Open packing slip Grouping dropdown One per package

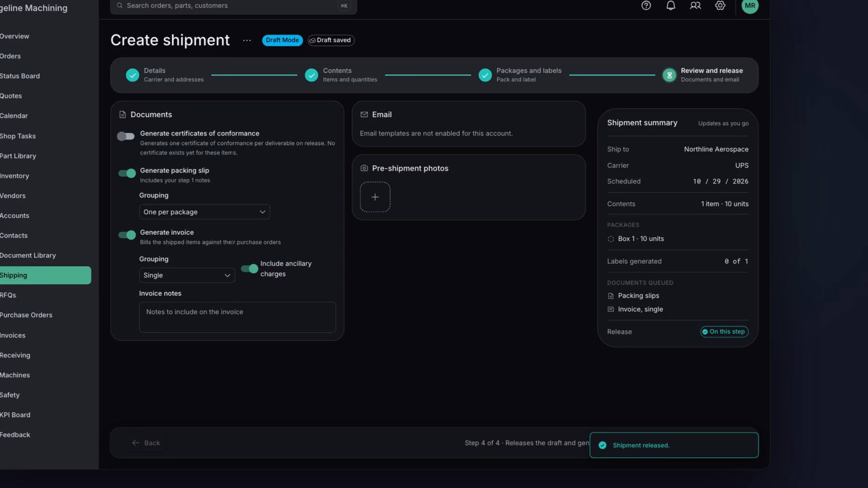[204, 212]
